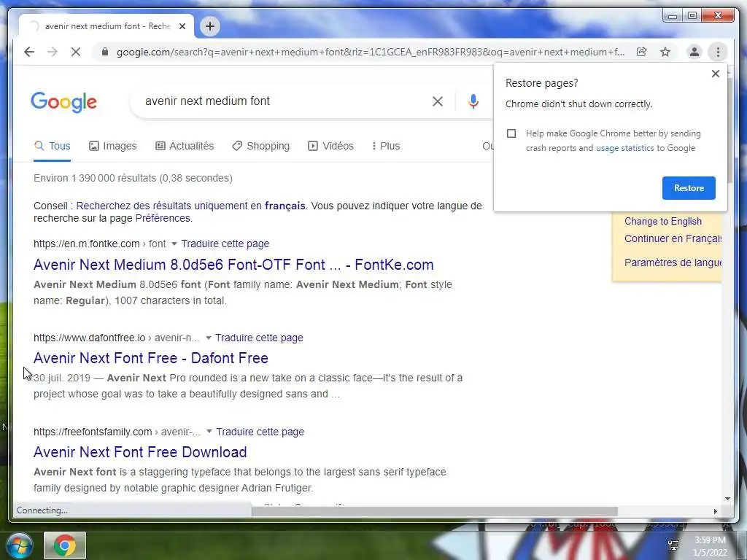Share this page icon in address bar

(x=642, y=52)
